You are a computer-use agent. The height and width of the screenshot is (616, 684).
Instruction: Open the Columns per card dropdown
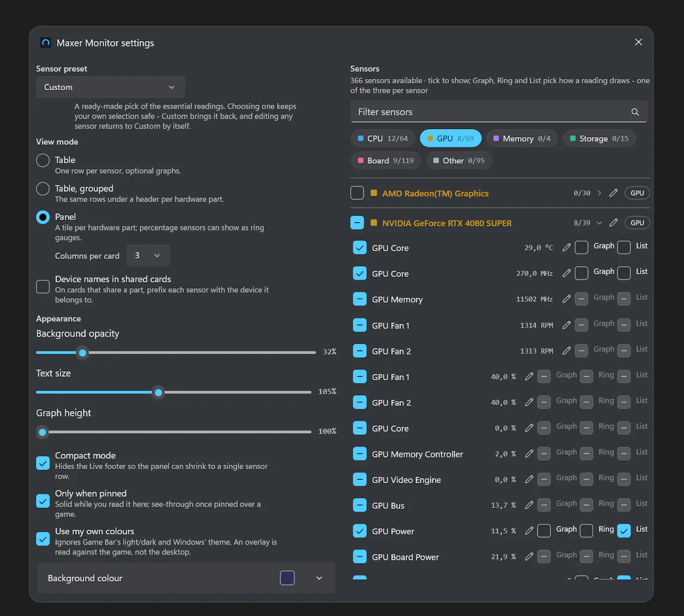pos(148,255)
